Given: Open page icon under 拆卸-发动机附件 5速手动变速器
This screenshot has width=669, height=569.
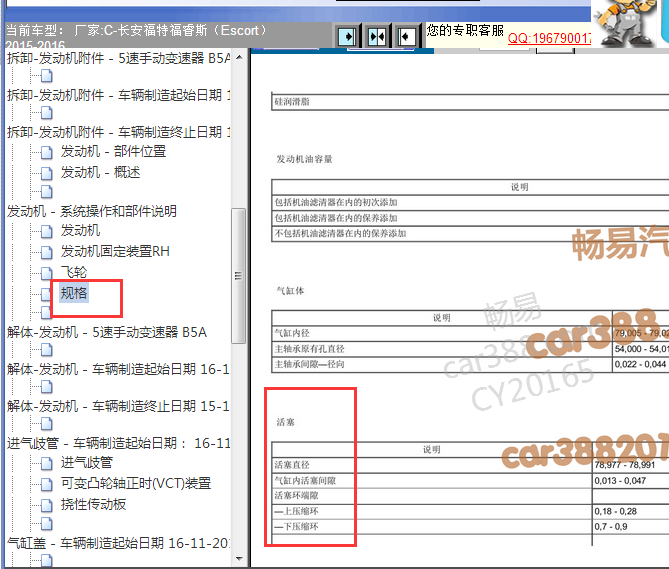Looking at the screenshot, I should point(47,76).
